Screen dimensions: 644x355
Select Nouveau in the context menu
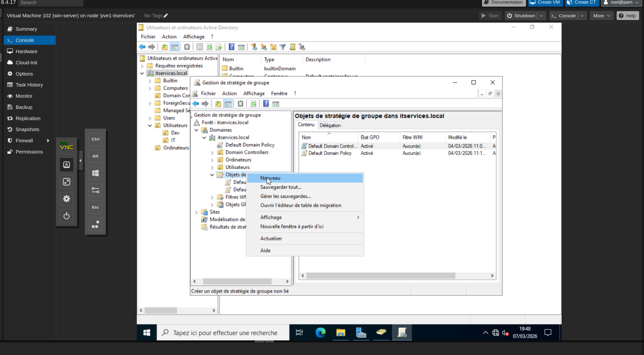point(270,178)
